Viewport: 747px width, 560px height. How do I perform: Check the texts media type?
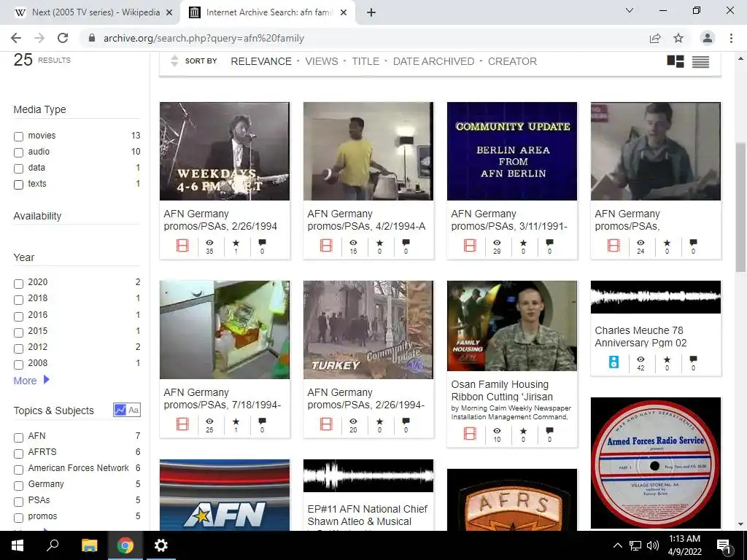pyautogui.click(x=18, y=184)
